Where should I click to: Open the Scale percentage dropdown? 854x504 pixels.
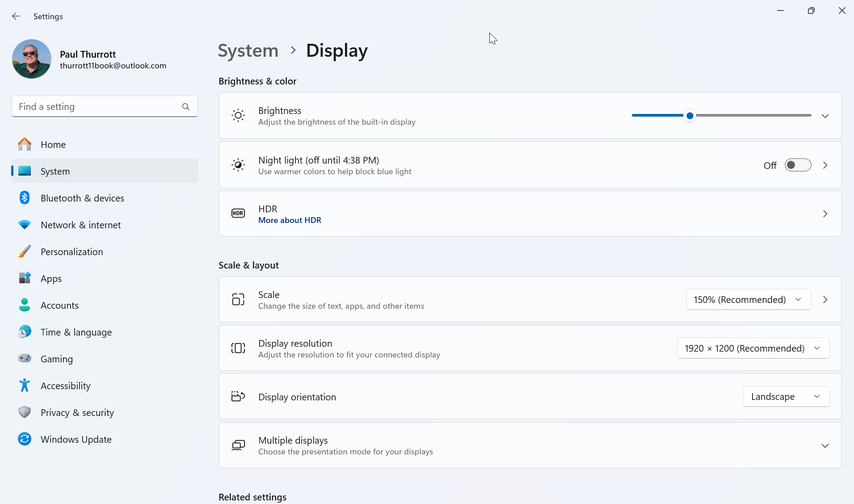(748, 300)
